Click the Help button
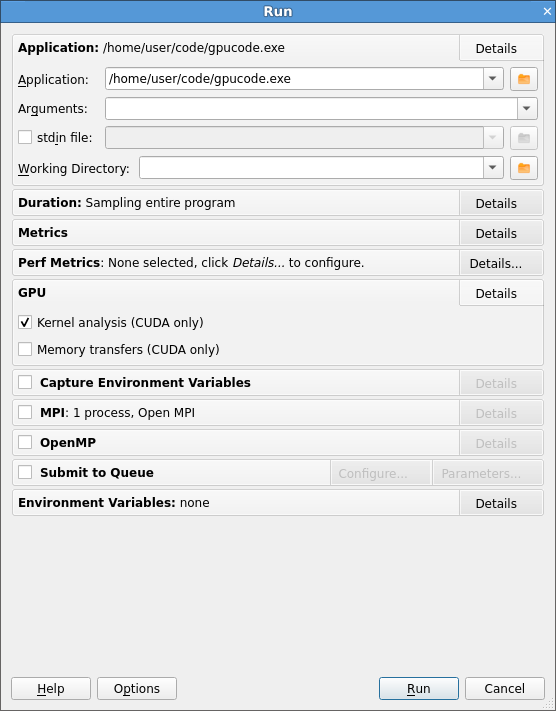The height and width of the screenshot is (711, 556). coord(51,688)
